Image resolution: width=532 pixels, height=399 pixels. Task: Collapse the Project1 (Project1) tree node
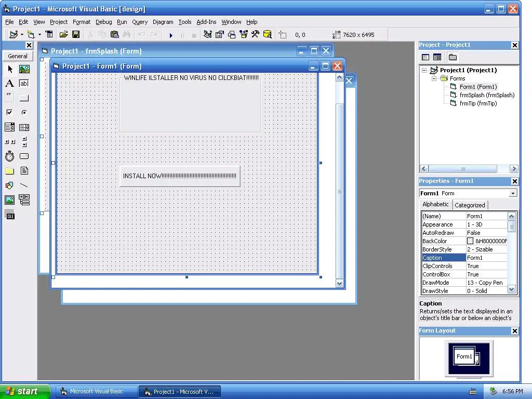pyautogui.click(x=424, y=70)
